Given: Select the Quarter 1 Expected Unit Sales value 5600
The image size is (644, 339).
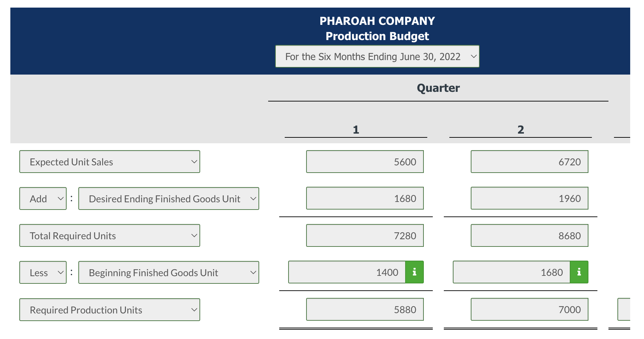Looking at the screenshot, I should [365, 162].
